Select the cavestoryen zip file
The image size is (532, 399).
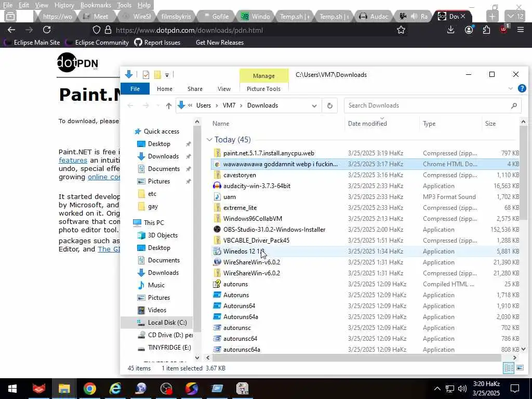[240, 175]
